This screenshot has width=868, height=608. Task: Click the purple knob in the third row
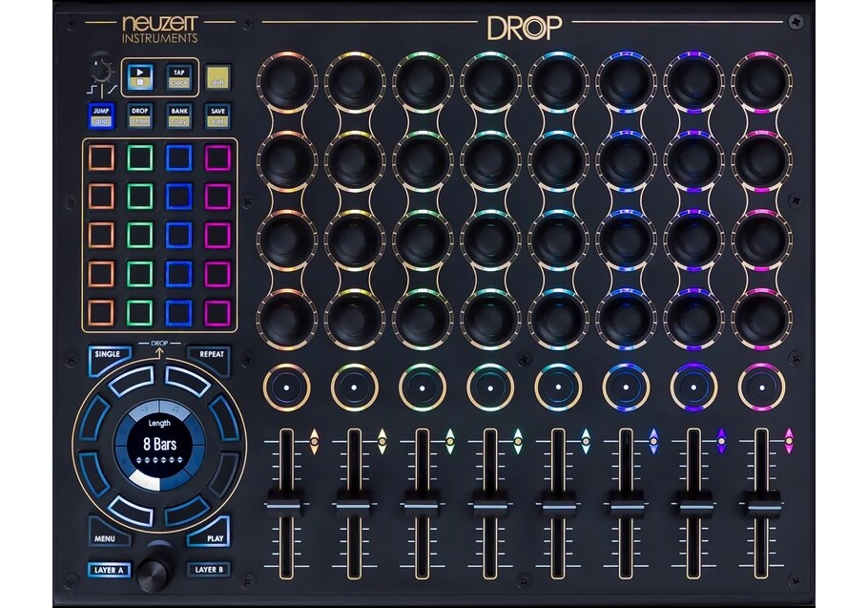point(693,240)
